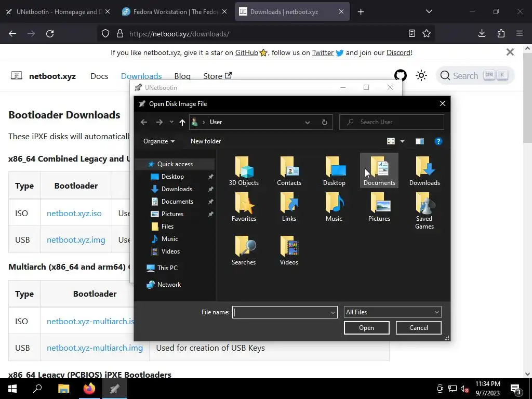This screenshot has height=399, width=532.
Task: Select Network in navigation pane
Action: tap(169, 285)
